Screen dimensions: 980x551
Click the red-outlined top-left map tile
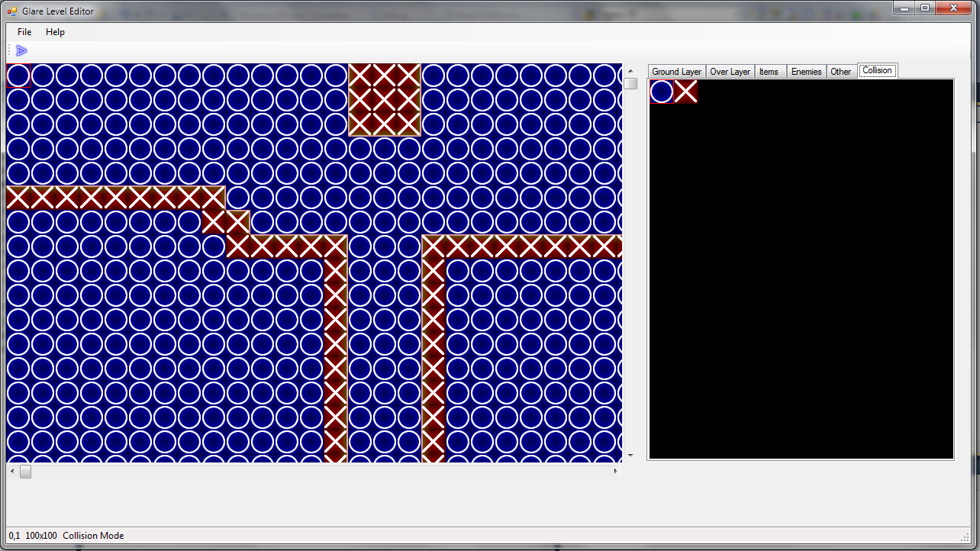tap(18, 76)
